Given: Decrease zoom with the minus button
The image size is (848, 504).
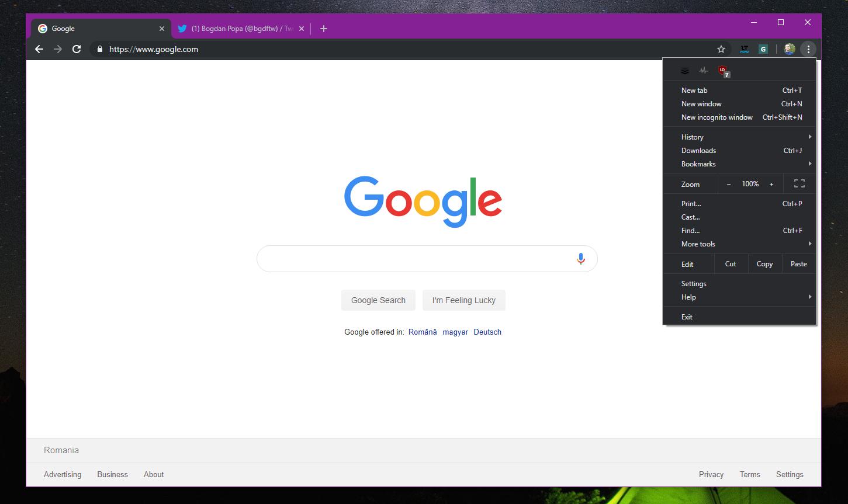Looking at the screenshot, I should [728, 184].
